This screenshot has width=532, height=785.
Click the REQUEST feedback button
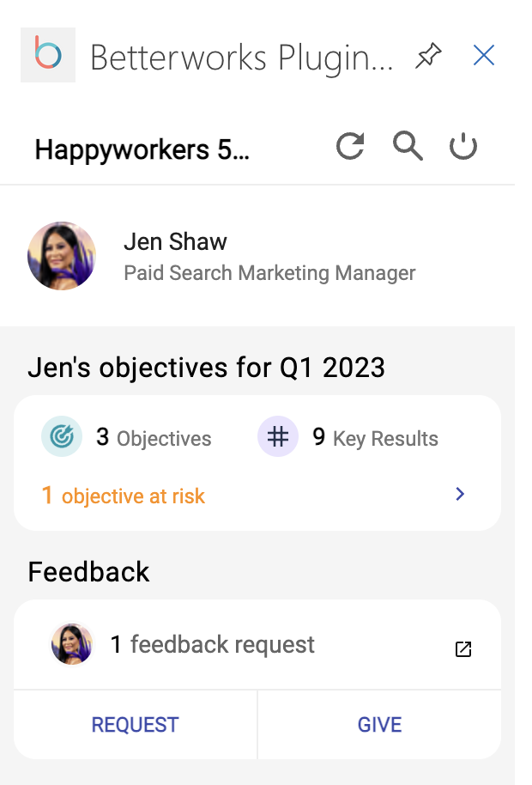135,724
